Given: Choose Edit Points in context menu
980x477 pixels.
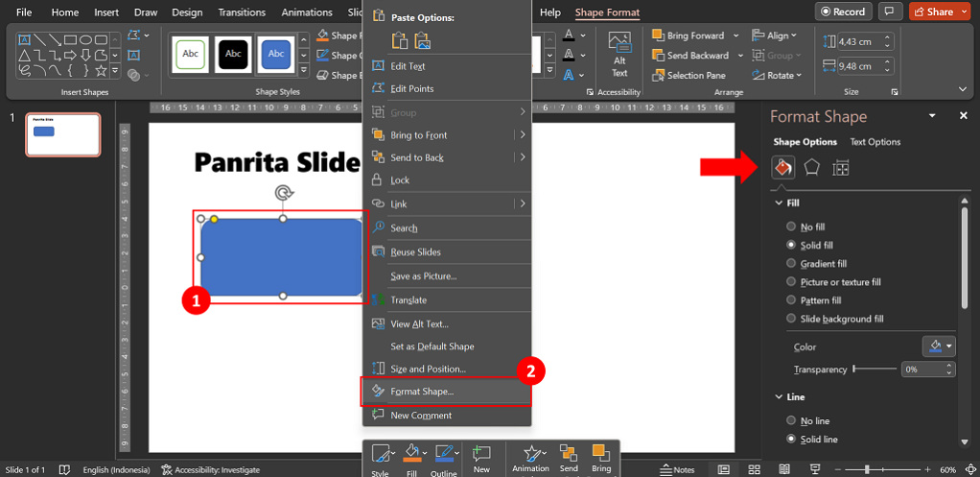Looking at the screenshot, I should (x=446, y=88).
